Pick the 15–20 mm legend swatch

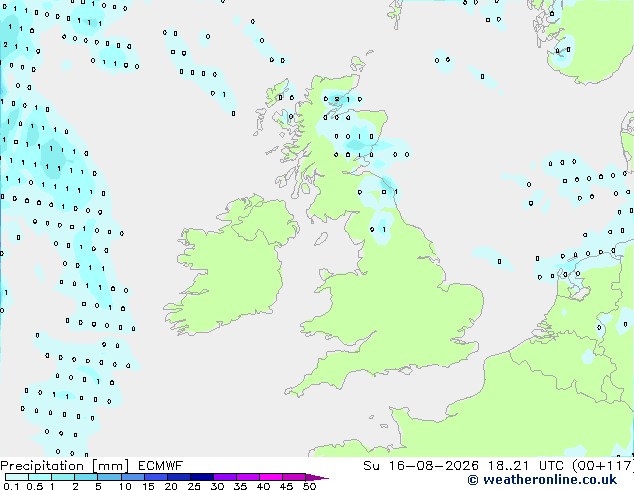point(155,477)
